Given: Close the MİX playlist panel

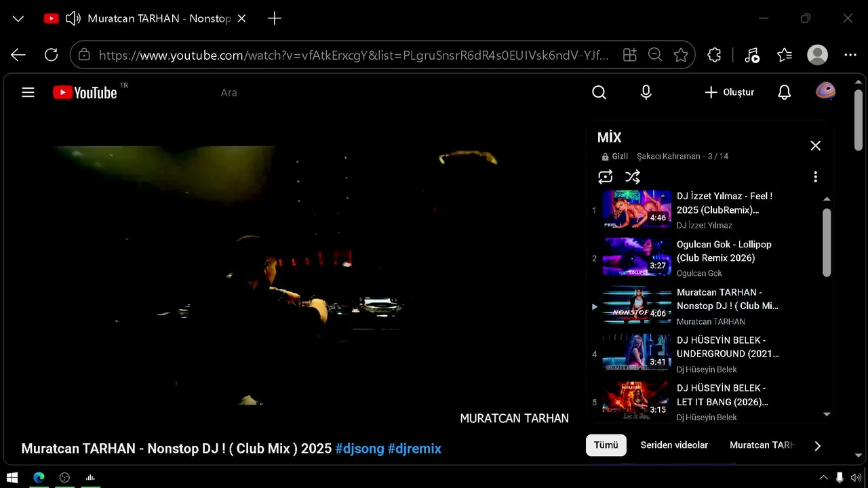Looking at the screenshot, I should coord(816,146).
